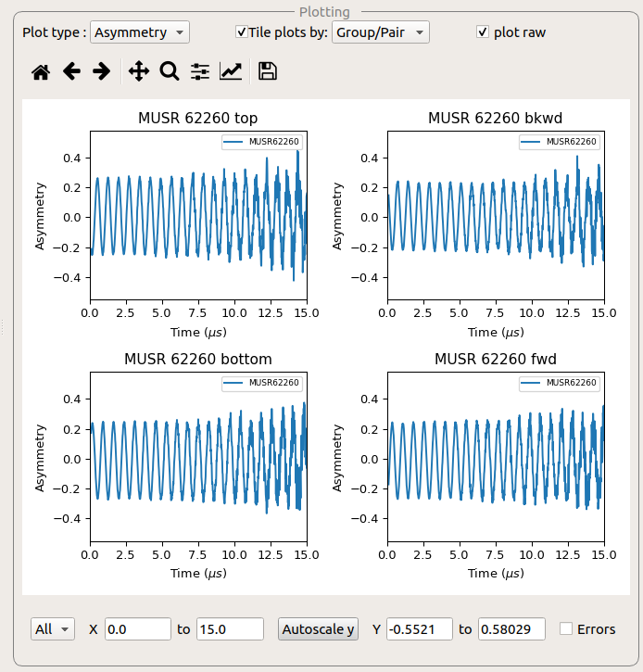Save the figure with floppy icon
Image resolution: width=643 pixels, height=672 pixels.
click(268, 71)
